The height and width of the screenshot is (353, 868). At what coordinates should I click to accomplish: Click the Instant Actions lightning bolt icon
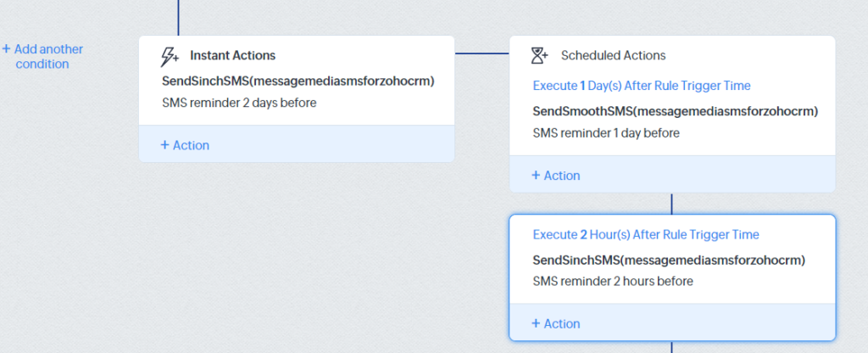pyautogui.click(x=170, y=56)
